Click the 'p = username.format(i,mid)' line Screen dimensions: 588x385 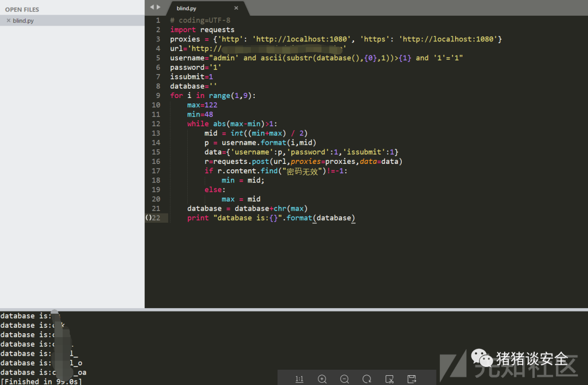(x=260, y=143)
